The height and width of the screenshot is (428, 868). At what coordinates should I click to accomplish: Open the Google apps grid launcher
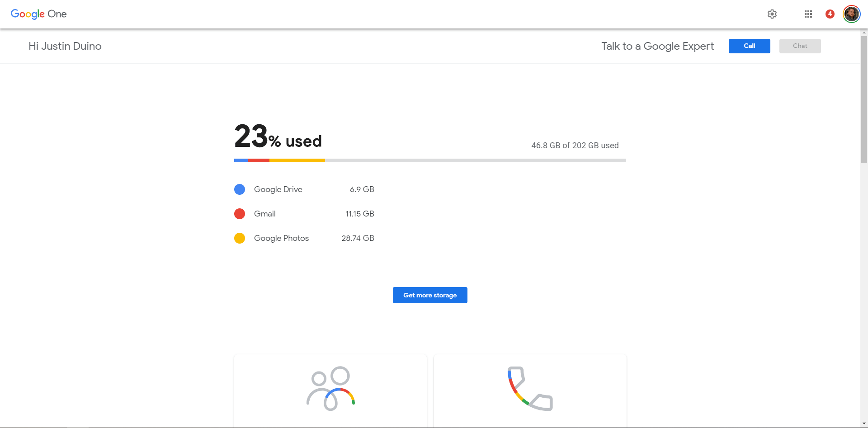[808, 14]
